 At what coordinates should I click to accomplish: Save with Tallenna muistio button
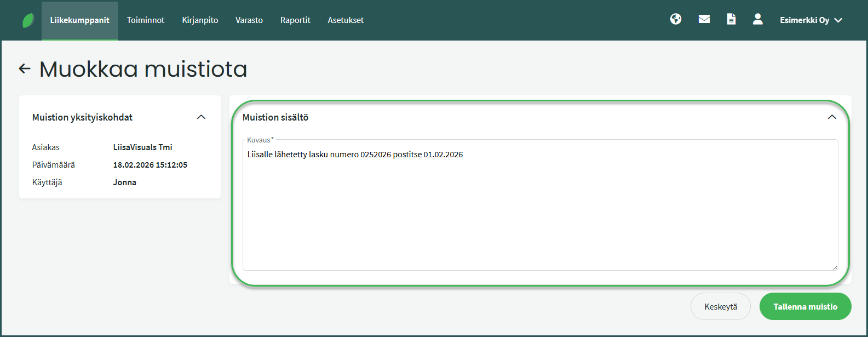click(805, 307)
